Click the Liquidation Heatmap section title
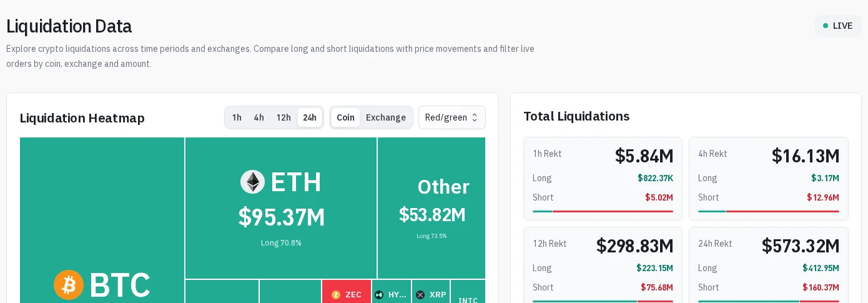The height and width of the screenshot is (303, 868). coord(82,117)
